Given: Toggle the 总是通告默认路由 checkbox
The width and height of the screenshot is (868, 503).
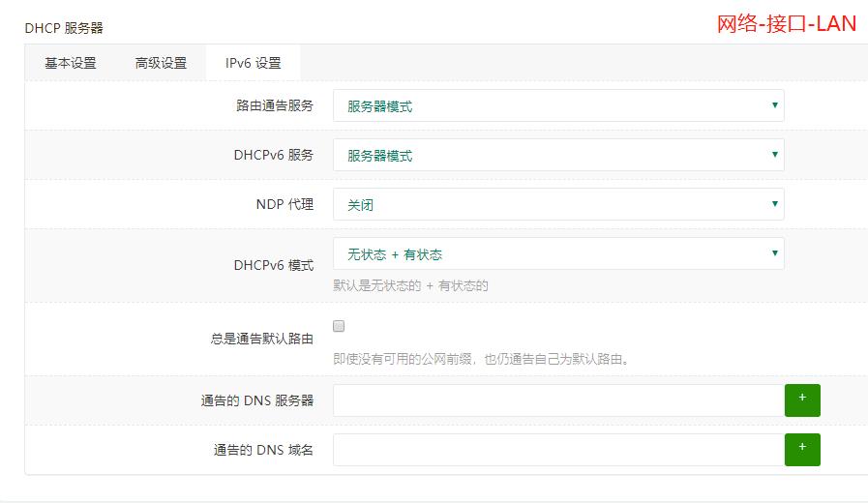Looking at the screenshot, I should (339, 326).
